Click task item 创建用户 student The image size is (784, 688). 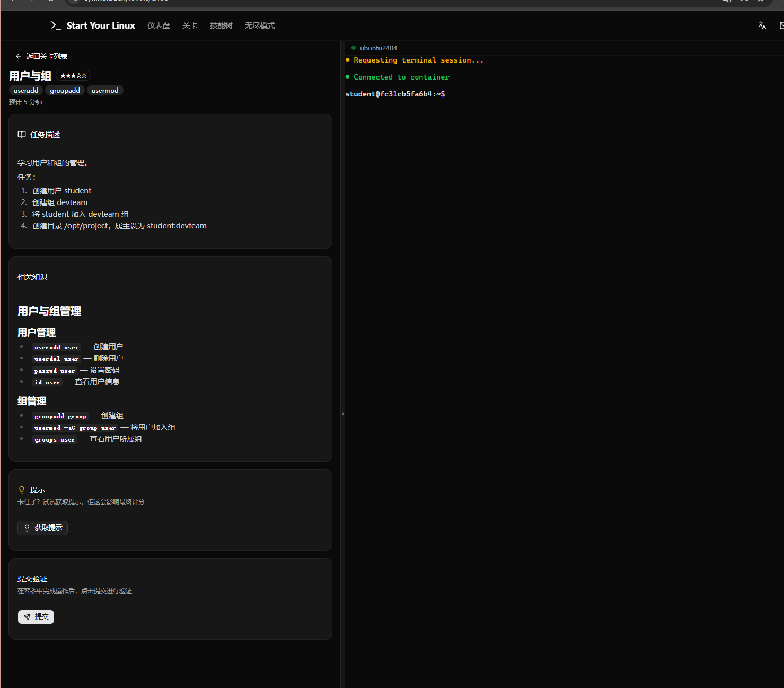(x=61, y=191)
